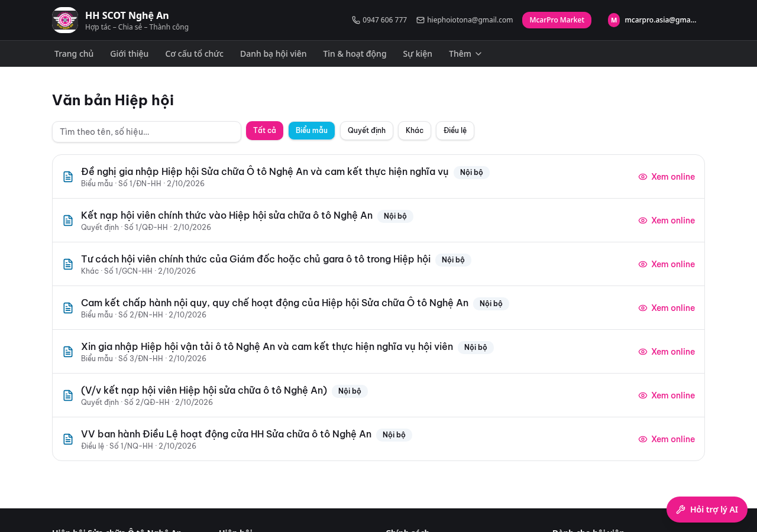Open Cơ cấu tổ chức

[x=194, y=54]
